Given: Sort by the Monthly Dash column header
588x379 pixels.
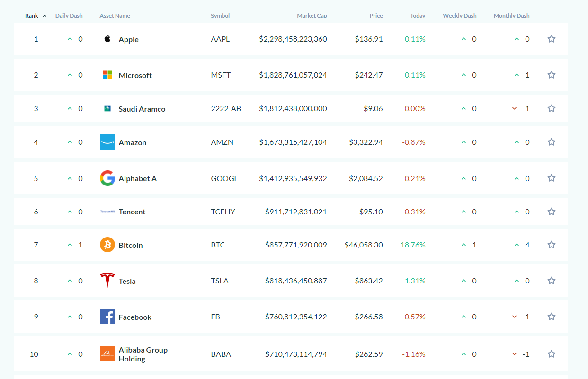Looking at the screenshot, I should pos(512,16).
